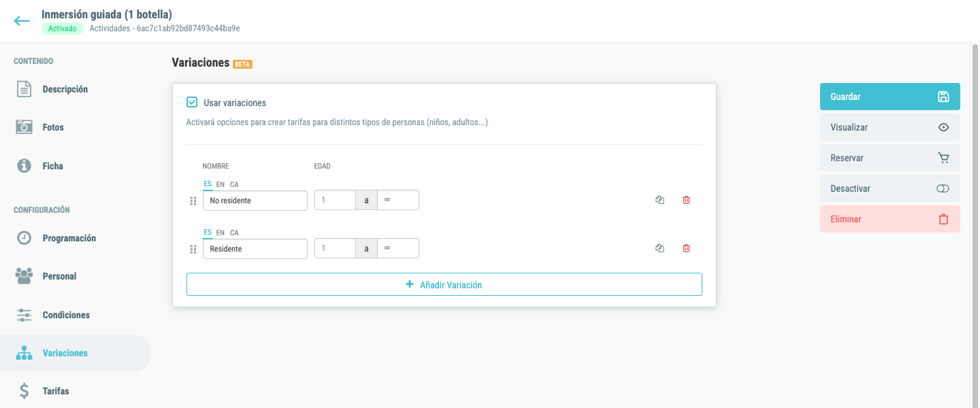The height and width of the screenshot is (408, 980).
Task: Go back using the arrow icon
Action: [x=22, y=21]
